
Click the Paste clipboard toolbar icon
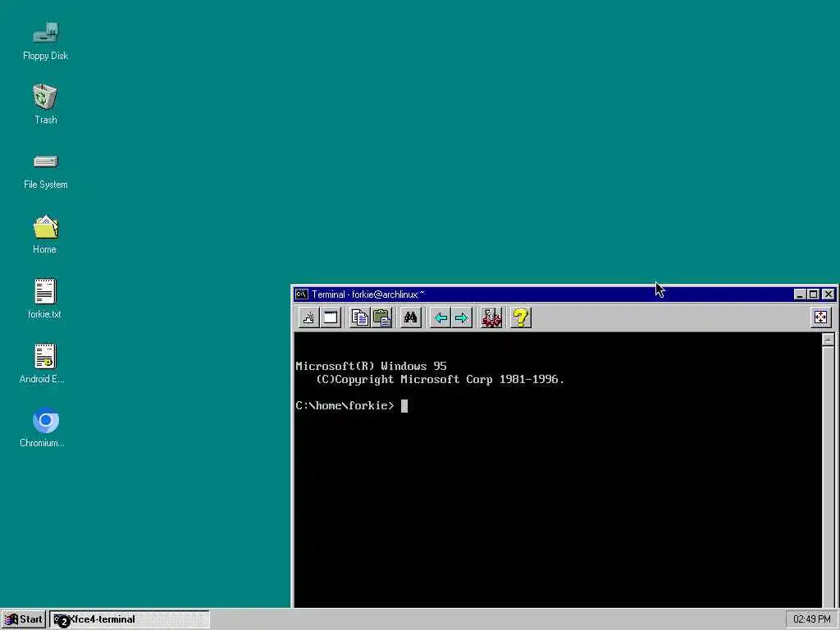(x=381, y=317)
